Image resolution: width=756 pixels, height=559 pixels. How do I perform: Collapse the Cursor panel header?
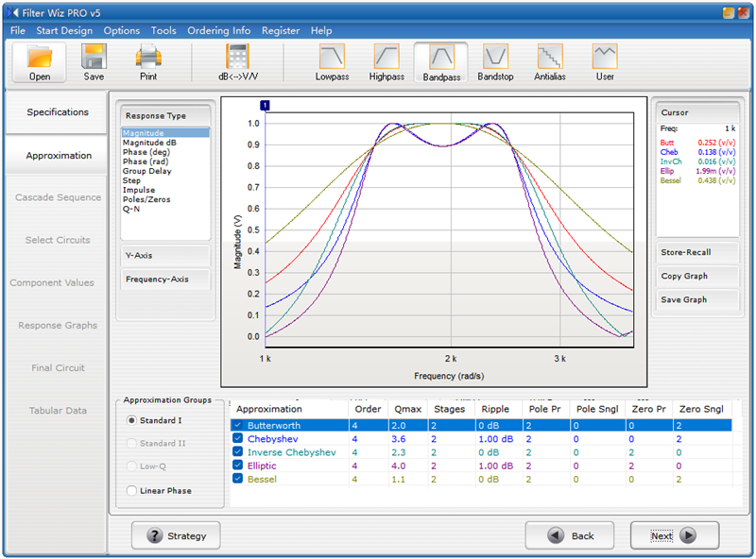697,112
